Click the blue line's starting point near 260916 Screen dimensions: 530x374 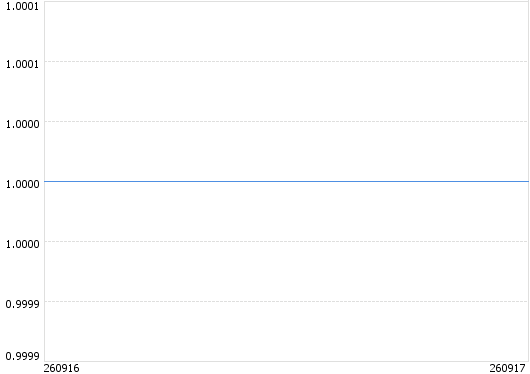[46, 182]
